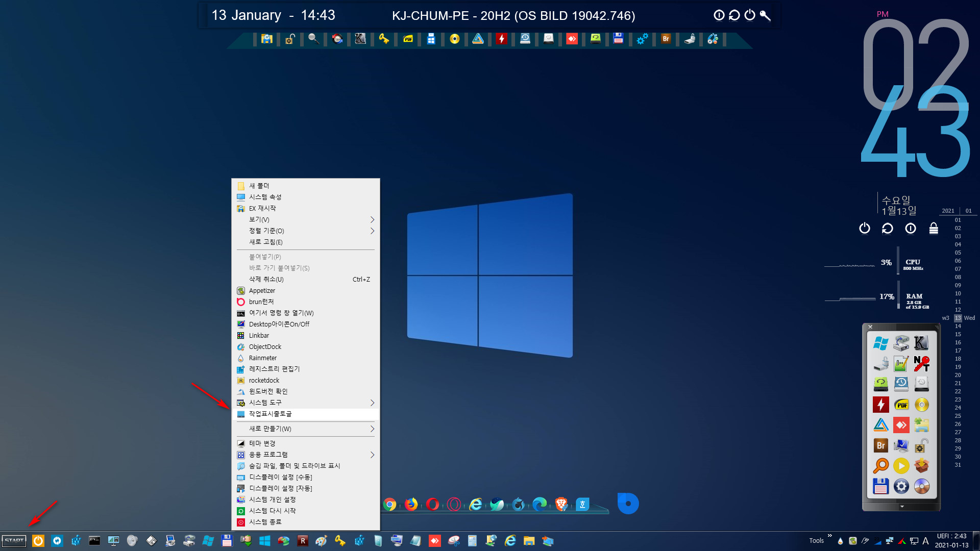Open NT password key icon in launcher panel
Image resolution: width=980 pixels, height=551 pixels.
pos(921,364)
